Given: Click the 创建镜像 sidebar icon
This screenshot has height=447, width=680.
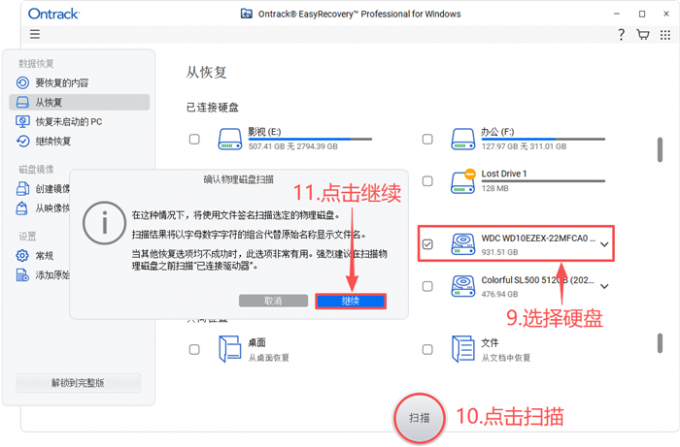Looking at the screenshot, I should (x=23, y=189).
